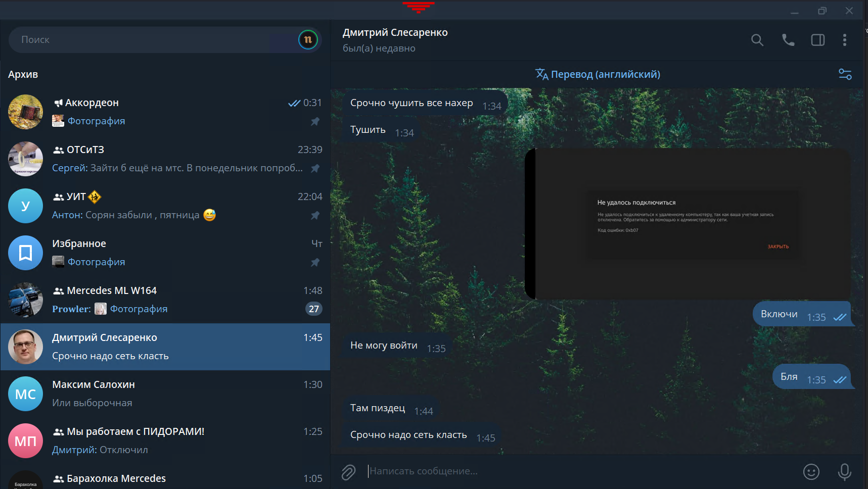Start a voice call with Дмитрий
The image size is (868, 489).
coord(788,40)
